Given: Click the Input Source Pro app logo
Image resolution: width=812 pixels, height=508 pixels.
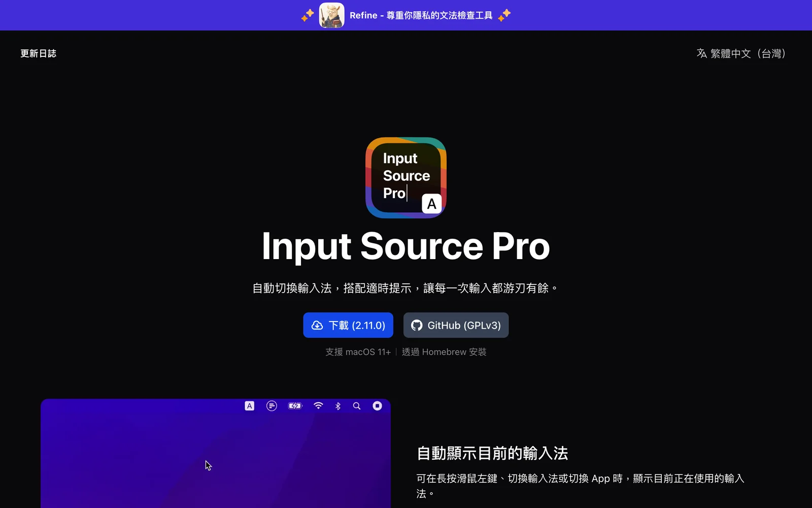Looking at the screenshot, I should (x=406, y=178).
